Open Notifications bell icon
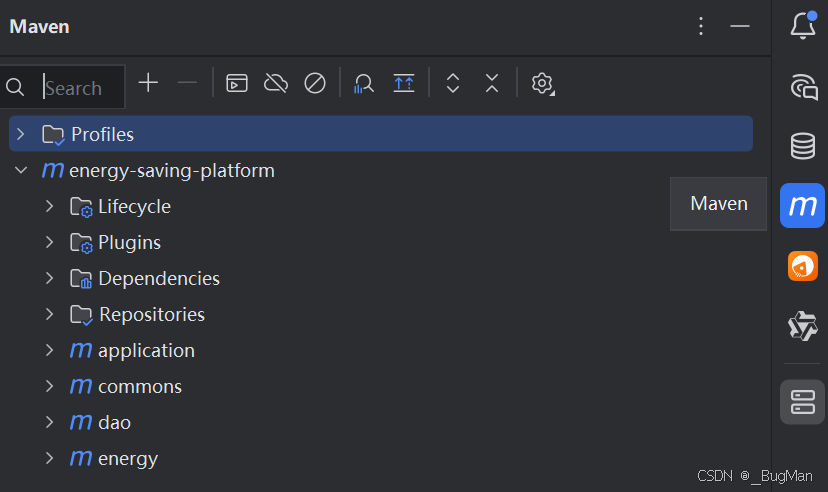The height and width of the screenshot is (492, 828). click(x=803, y=25)
